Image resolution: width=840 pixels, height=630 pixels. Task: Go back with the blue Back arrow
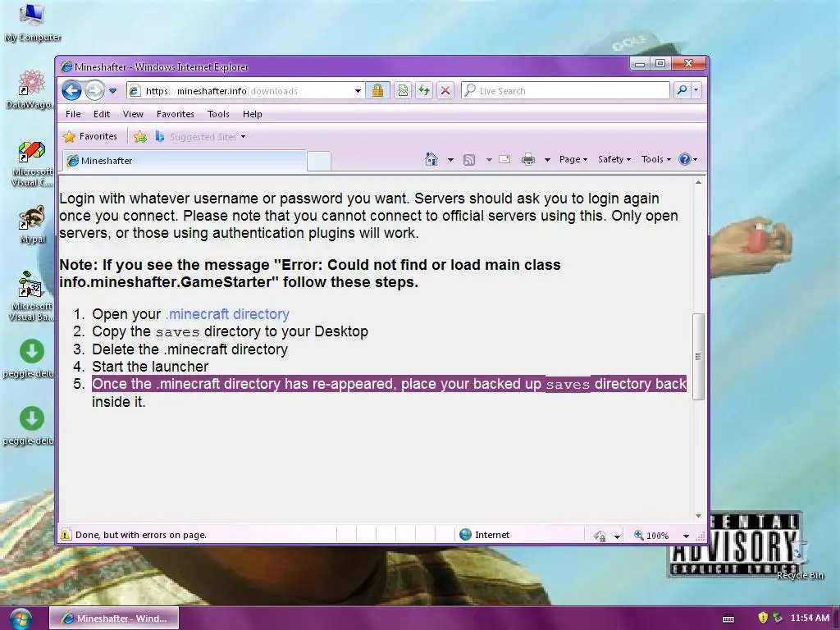tap(72, 90)
